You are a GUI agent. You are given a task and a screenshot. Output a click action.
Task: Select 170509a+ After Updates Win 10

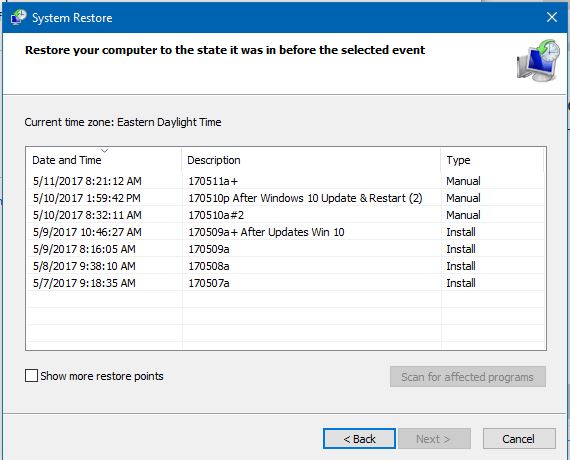(286, 232)
